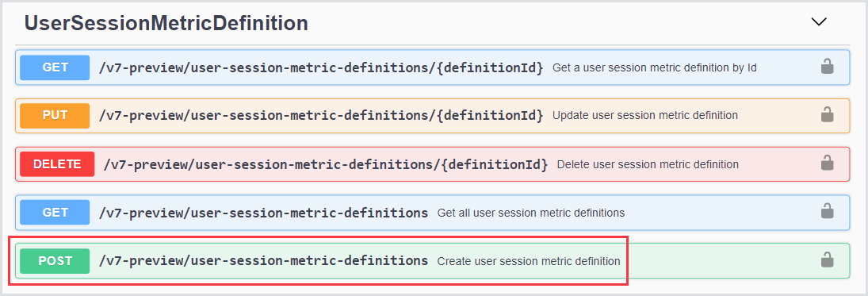Click the PUT endpoint path with {definitionId}
This screenshot has width=868, height=296.
(321, 116)
